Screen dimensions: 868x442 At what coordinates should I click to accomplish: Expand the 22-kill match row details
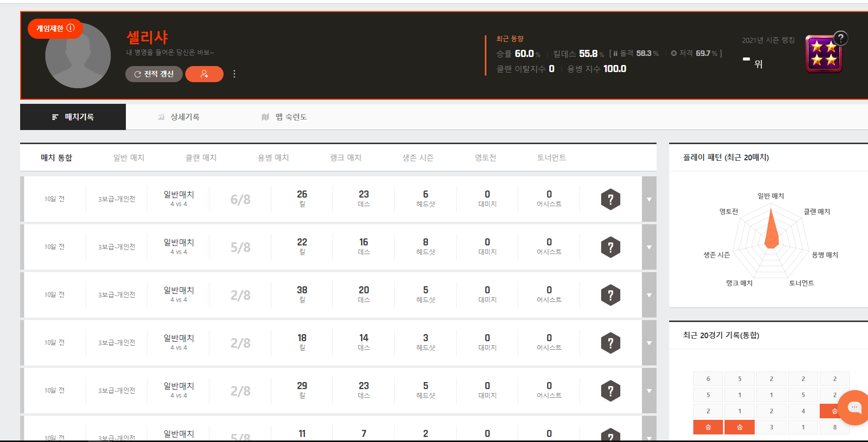tap(649, 247)
